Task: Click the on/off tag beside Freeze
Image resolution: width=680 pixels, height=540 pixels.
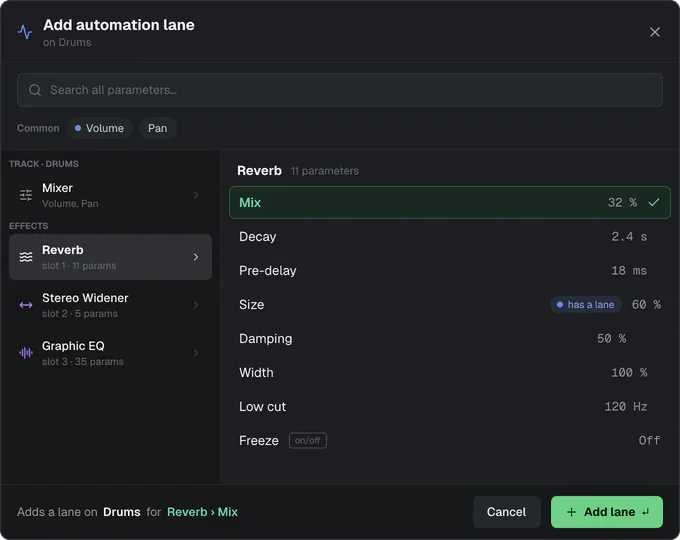Action: pyautogui.click(x=308, y=441)
